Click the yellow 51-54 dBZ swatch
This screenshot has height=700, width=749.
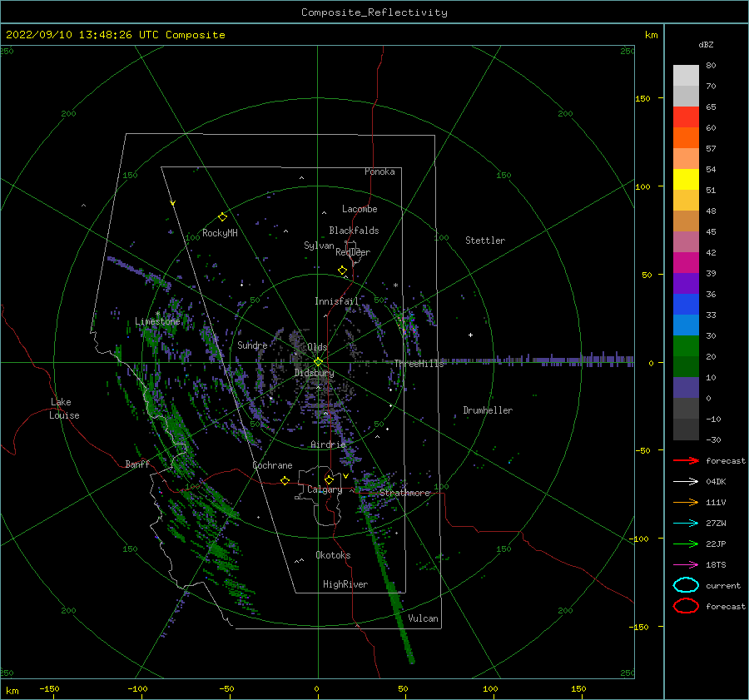click(x=686, y=180)
